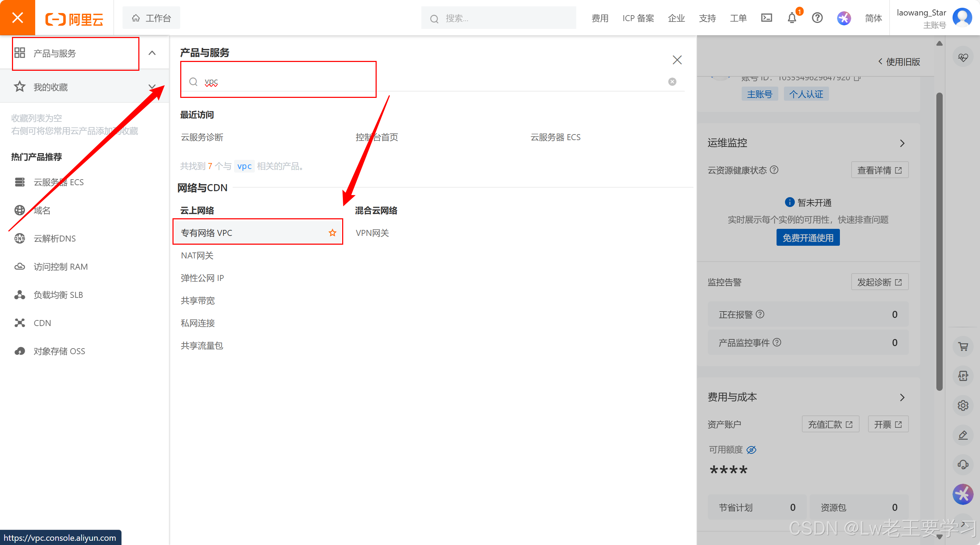Open the ICP 备案 menu
The width and height of the screenshot is (980, 545).
tap(638, 18)
